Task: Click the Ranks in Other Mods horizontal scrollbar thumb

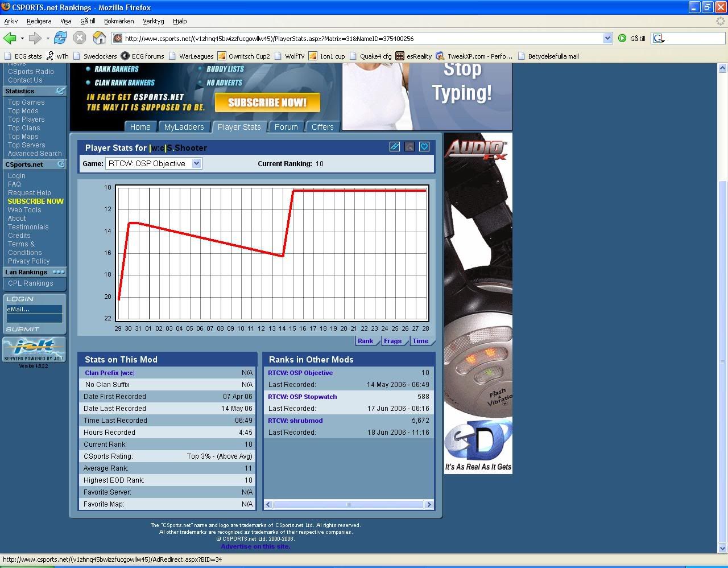Action: click(349, 504)
